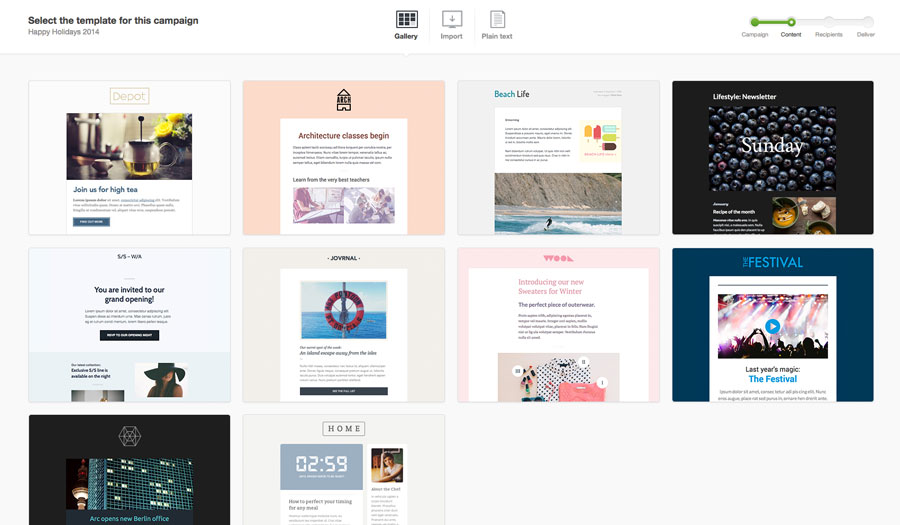Image resolution: width=900 pixels, height=525 pixels.
Task: Click the Content progress step dot
Action: (791, 22)
